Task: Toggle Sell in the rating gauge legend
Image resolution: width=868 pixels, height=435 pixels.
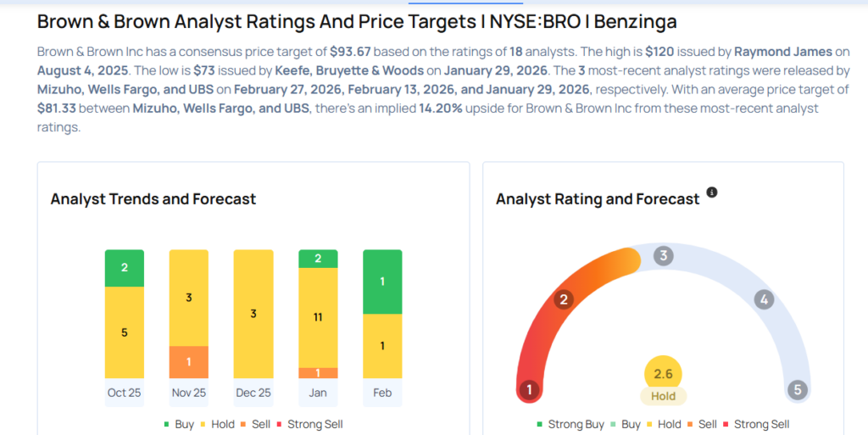Action: (x=703, y=424)
